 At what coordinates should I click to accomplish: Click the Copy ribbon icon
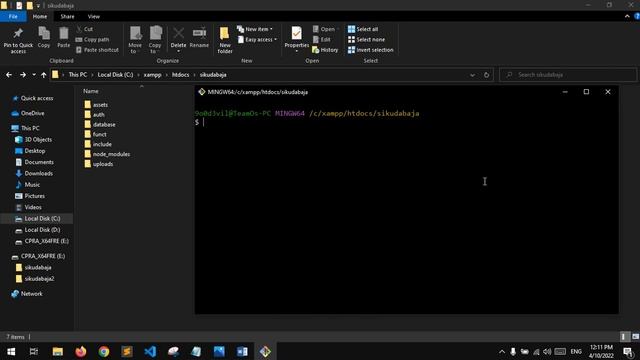click(44, 38)
